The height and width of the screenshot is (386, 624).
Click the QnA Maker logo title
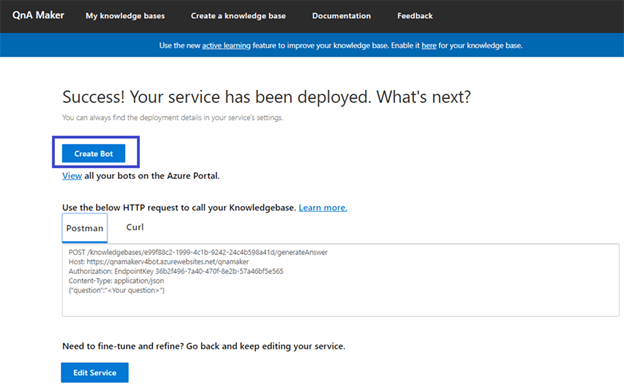pyautogui.click(x=38, y=15)
